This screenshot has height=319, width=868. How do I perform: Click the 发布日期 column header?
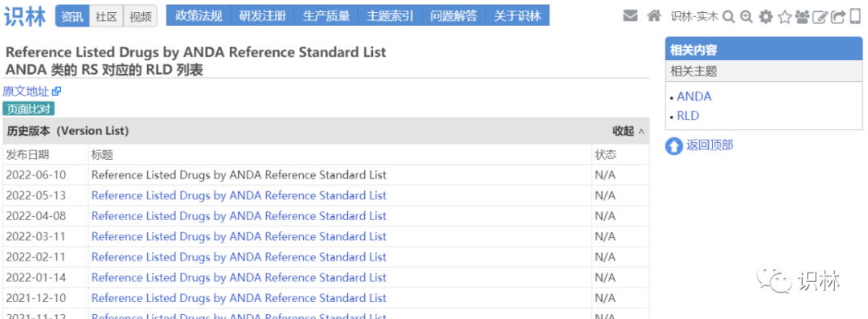tap(27, 154)
